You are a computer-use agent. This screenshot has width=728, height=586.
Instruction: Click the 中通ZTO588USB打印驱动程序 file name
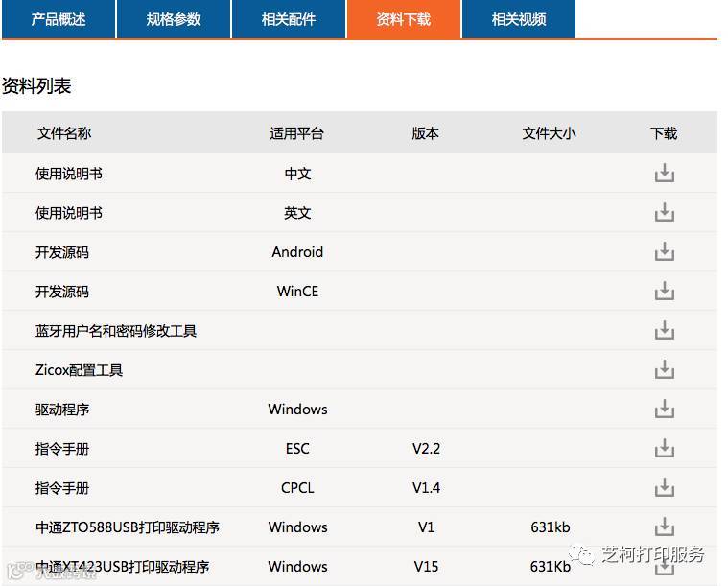[x=128, y=527]
